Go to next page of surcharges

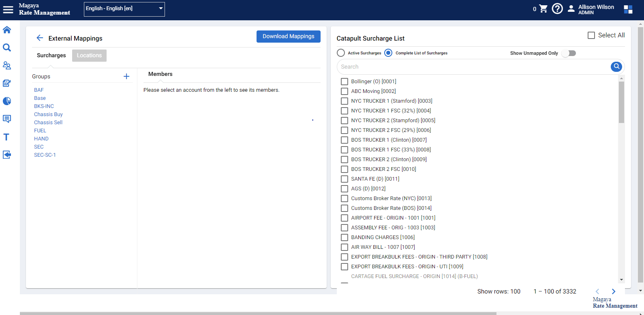[x=614, y=291]
